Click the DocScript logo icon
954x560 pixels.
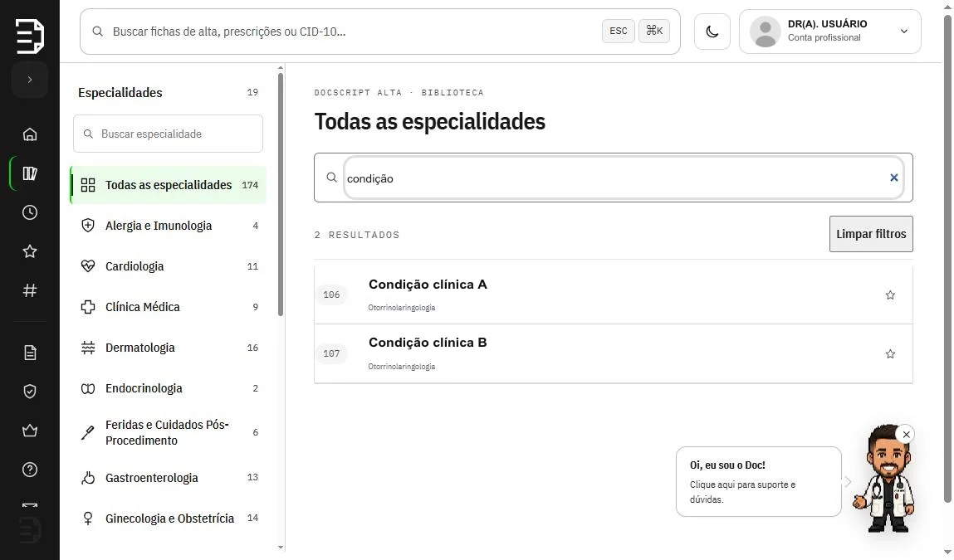coord(30,36)
